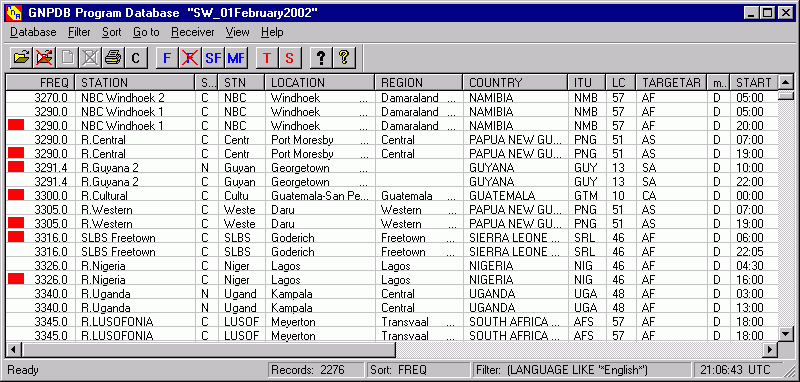Close database using crossed-out folder icon
This screenshot has height=382, width=800.
(45, 58)
